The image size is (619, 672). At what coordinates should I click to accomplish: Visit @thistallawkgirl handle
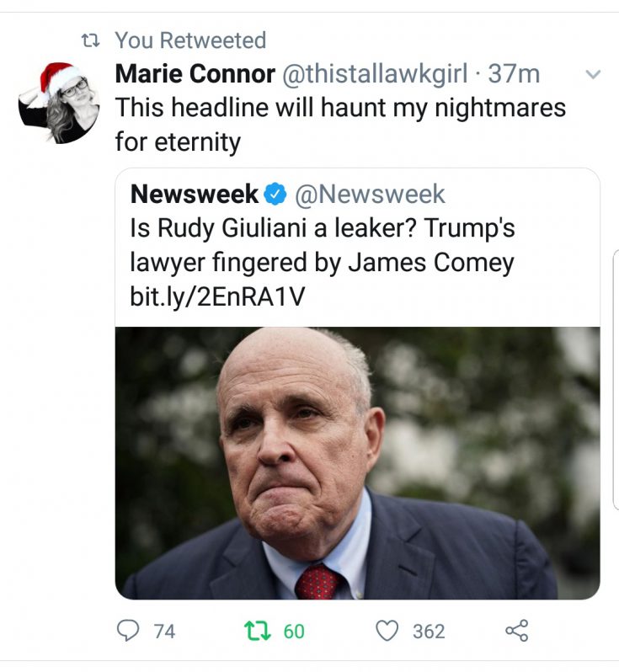click(x=375, y=74)
